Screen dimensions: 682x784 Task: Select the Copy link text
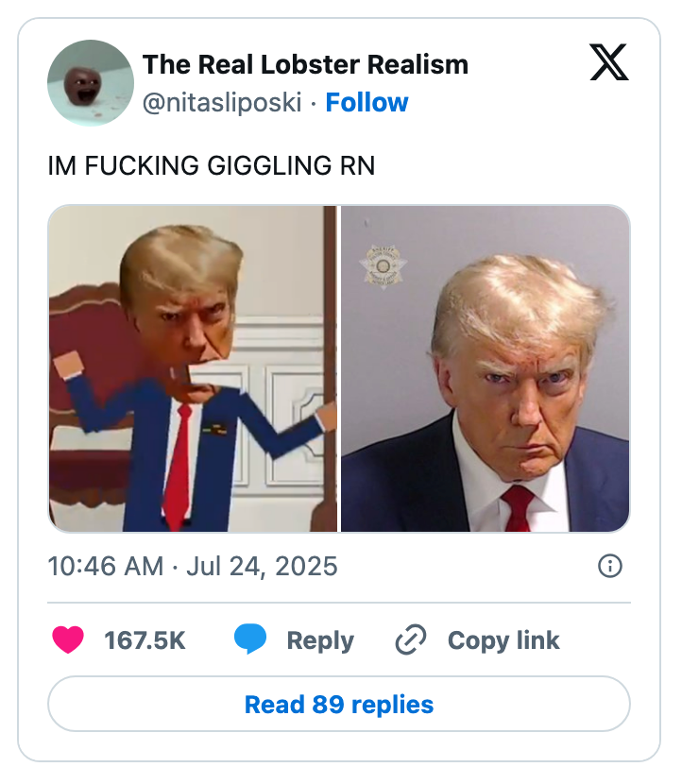[x=503, y=640]
